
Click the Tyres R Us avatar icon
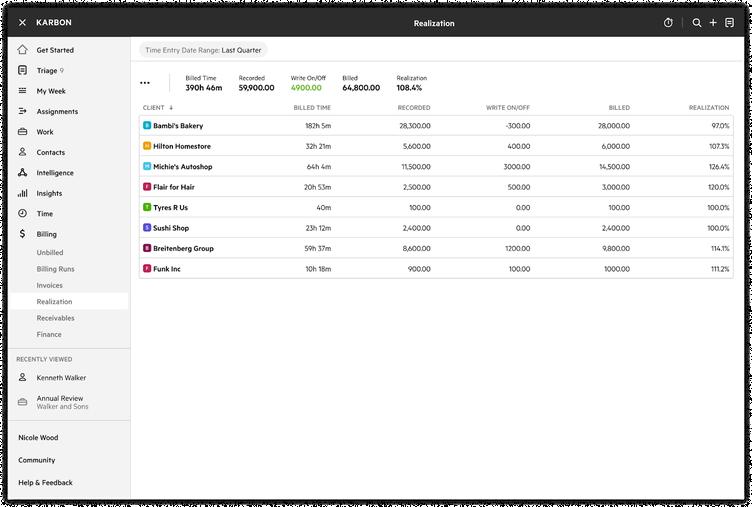(x=147, y=207)
